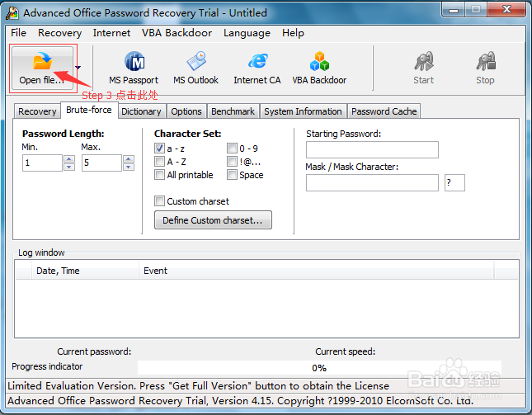Maximize the Password Recovery window
The height and width of the screenshot is (415, 532).
click(476, 10)
